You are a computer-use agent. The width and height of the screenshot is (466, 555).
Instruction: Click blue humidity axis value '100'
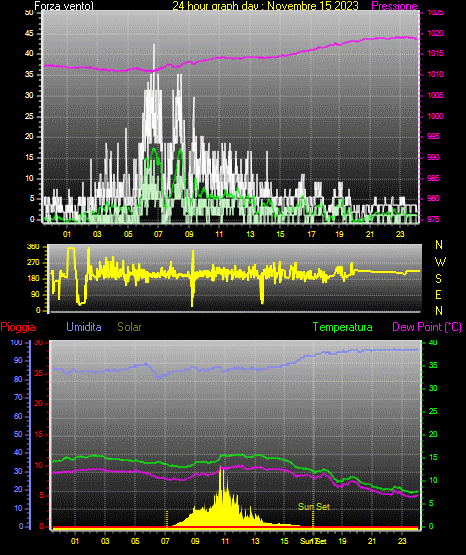[16, 343]
